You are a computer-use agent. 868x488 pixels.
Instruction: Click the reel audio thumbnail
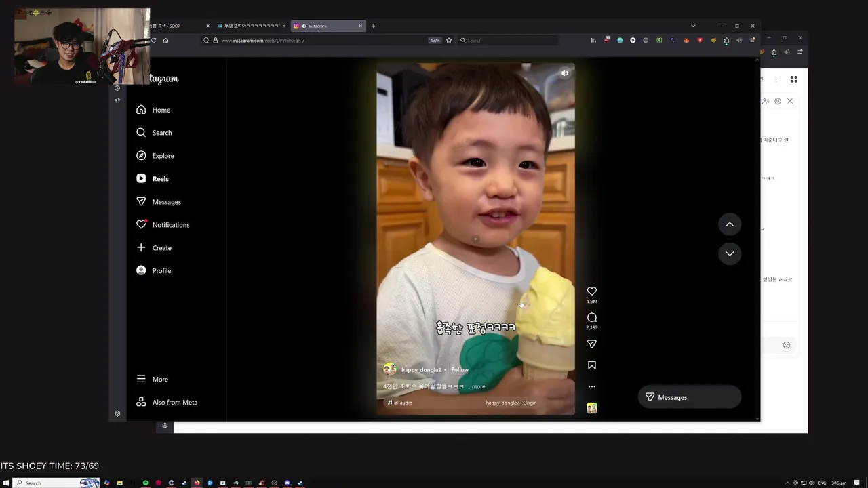(592, 408)
